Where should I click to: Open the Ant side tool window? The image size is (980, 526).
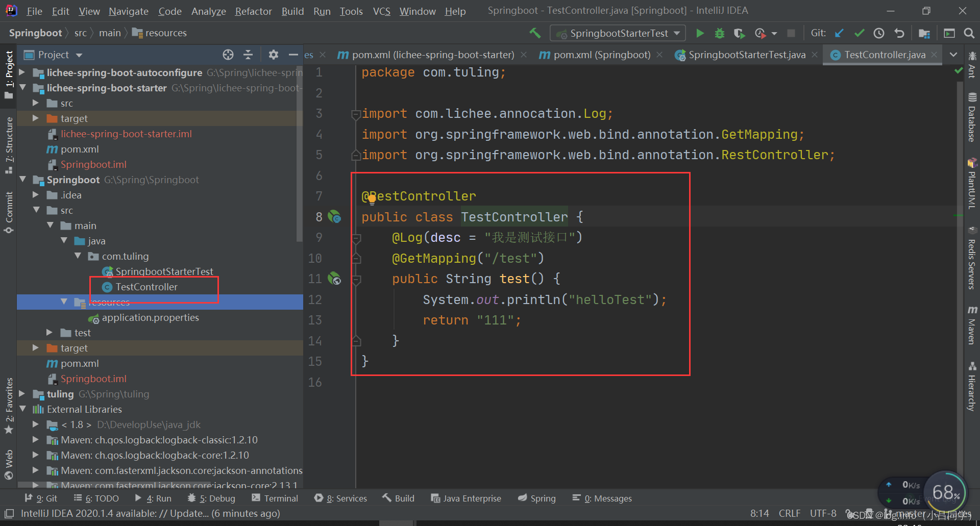point(972,65)
